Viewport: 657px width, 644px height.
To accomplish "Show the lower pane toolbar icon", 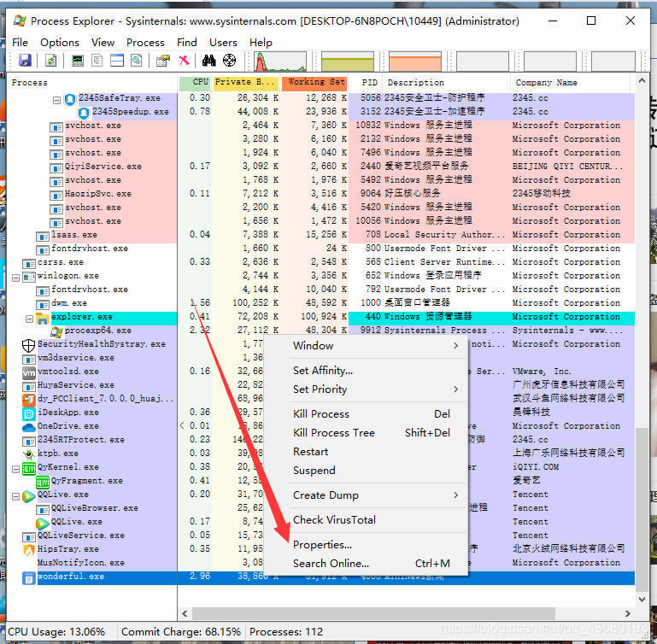I will 116,61.
